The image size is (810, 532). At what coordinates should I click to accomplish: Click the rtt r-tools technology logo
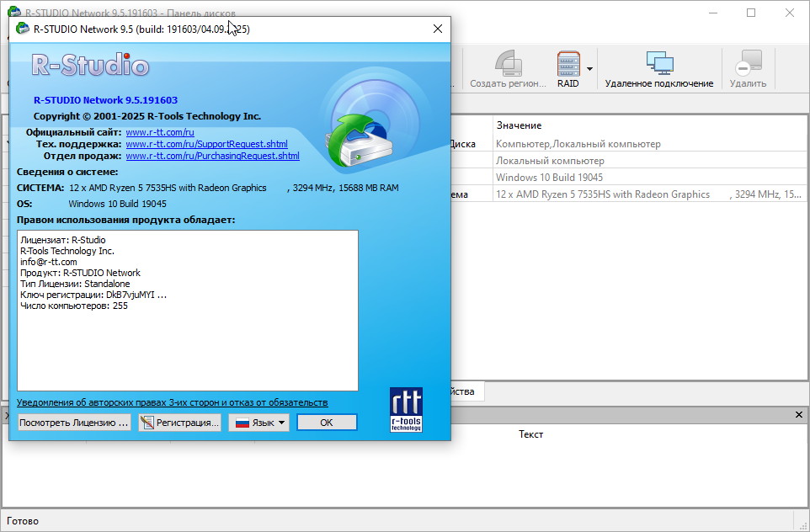point(406,410)
